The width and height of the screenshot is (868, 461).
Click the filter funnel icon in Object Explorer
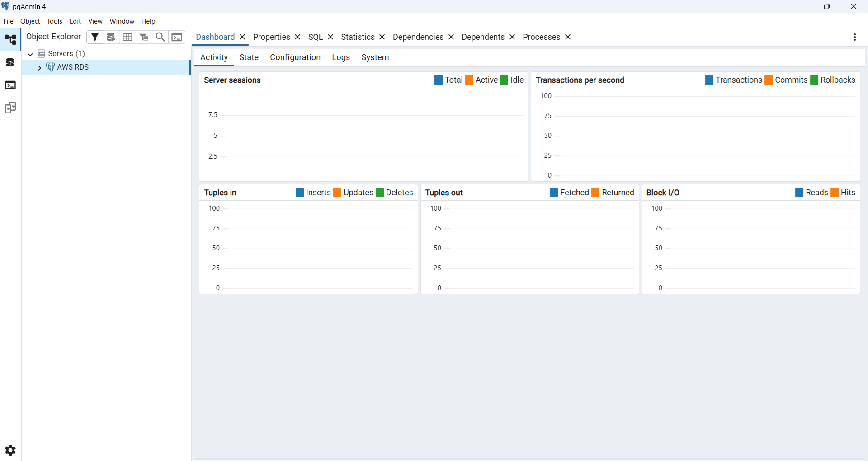pos(94,37)
